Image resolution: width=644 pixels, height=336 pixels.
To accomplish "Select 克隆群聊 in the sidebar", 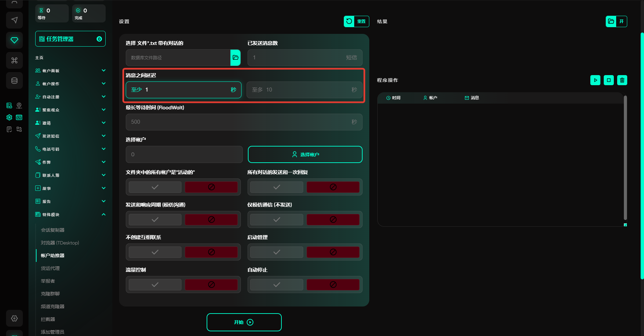I will coord(50,294).
